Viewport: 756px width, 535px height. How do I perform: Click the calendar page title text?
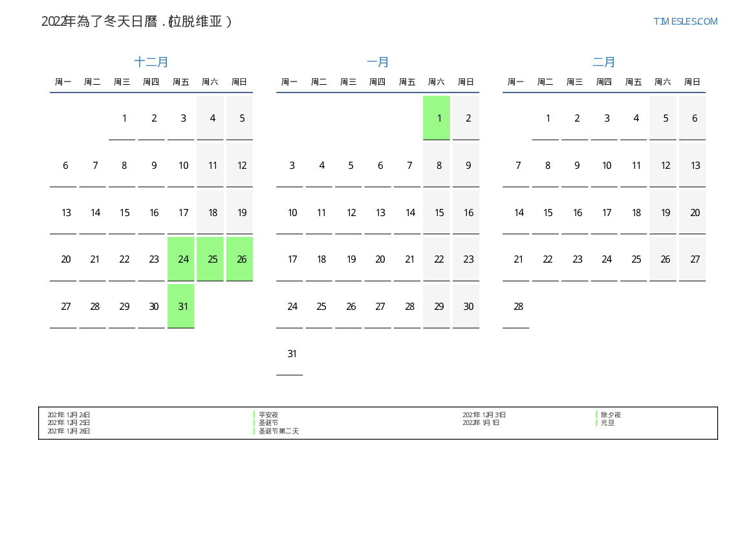[x=136, y=21]
